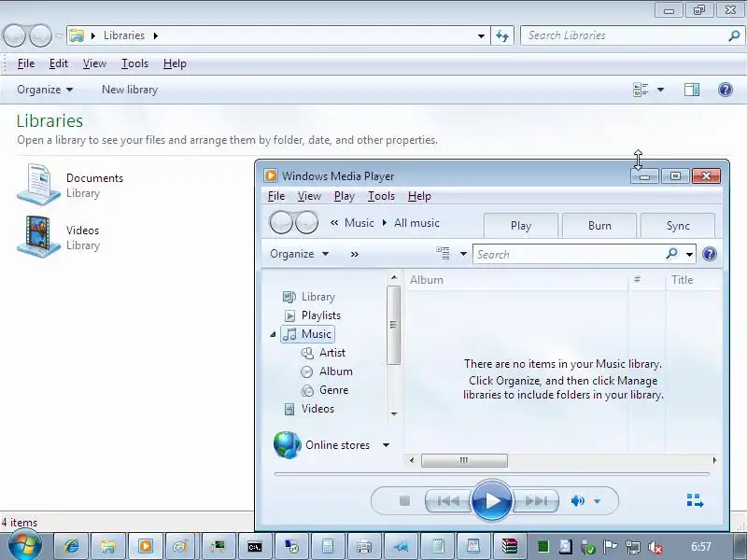747x560 pixels.
Task: Select Music node in the navigation pane
Action: pos(308,334)
